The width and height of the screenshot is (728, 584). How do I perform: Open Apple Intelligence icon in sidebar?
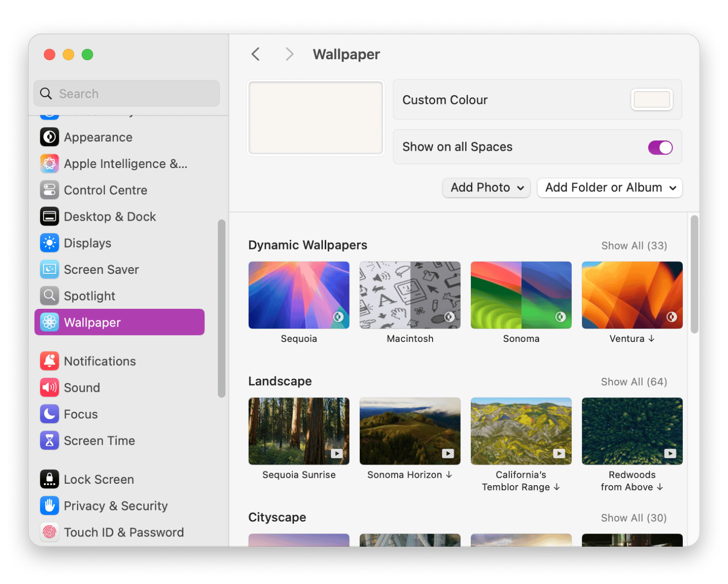click(x=49, y=164)
